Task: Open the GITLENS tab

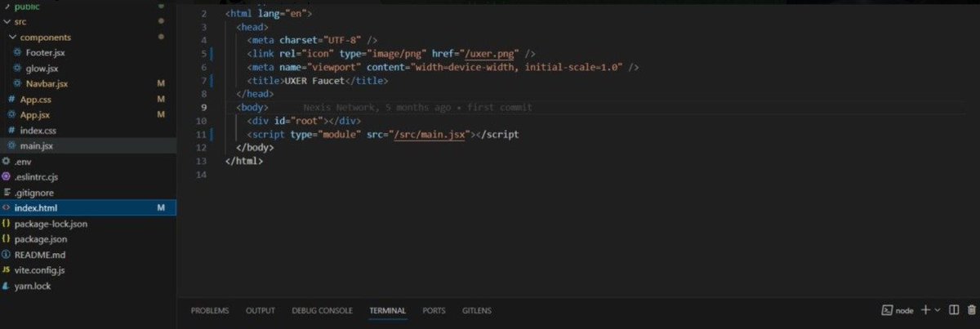Action: 477,310
